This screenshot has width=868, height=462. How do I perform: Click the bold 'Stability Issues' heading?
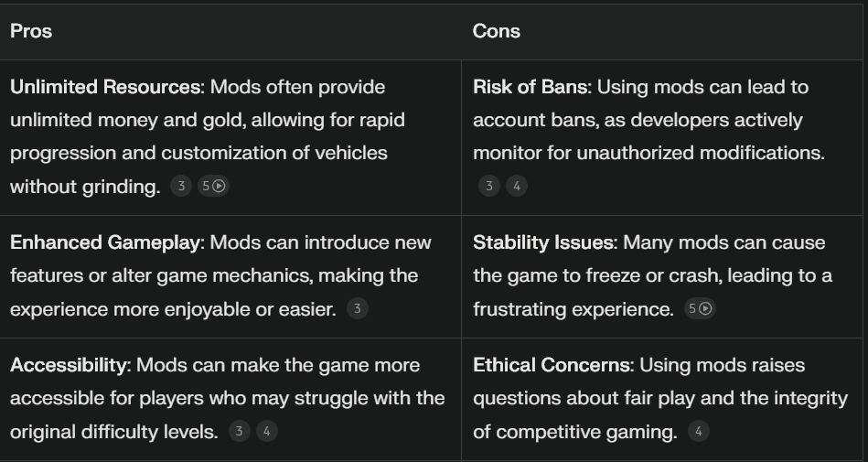[543, 242]
